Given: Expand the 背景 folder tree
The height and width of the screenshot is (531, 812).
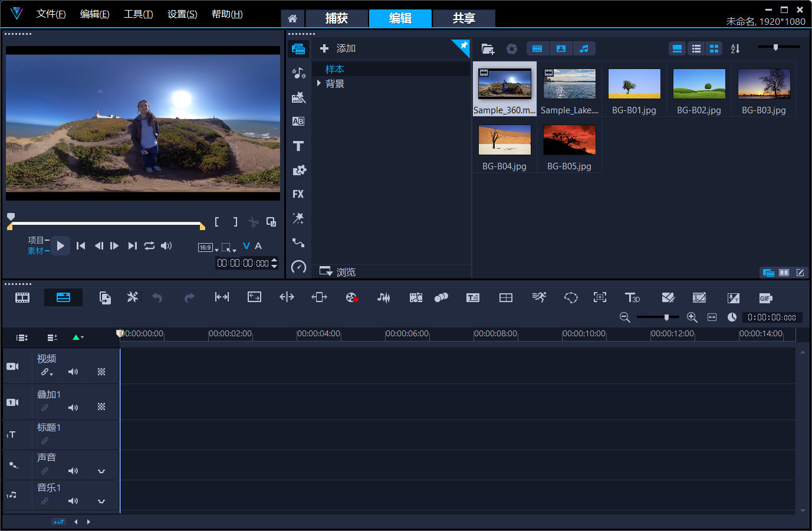Looking at the screenshot, I should coord(319,84).
